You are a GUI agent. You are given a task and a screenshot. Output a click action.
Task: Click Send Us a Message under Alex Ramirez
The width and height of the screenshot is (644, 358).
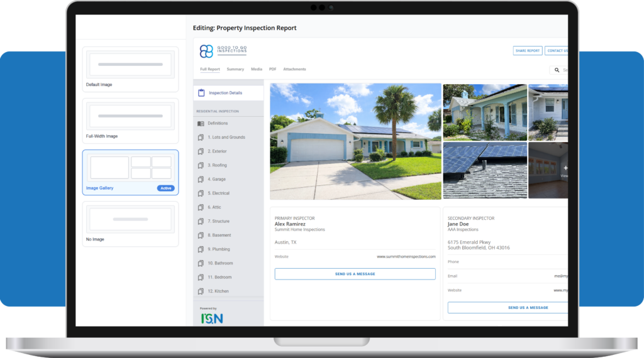(x=355, y=274)
